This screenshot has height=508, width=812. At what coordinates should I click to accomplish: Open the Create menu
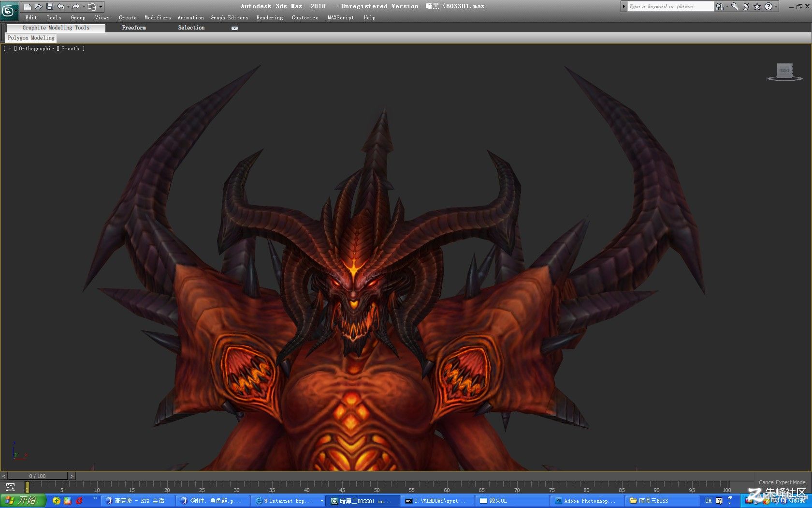click(128, 17)
